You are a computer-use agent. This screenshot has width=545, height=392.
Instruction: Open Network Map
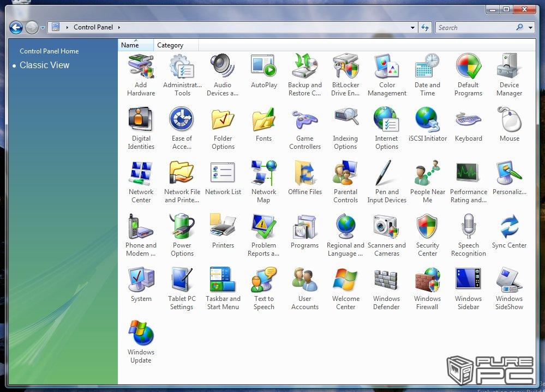click(264, 182)
